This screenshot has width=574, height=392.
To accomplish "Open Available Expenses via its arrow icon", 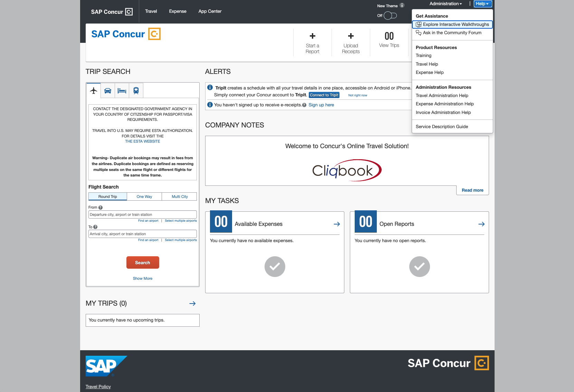I will coord(337,224).
